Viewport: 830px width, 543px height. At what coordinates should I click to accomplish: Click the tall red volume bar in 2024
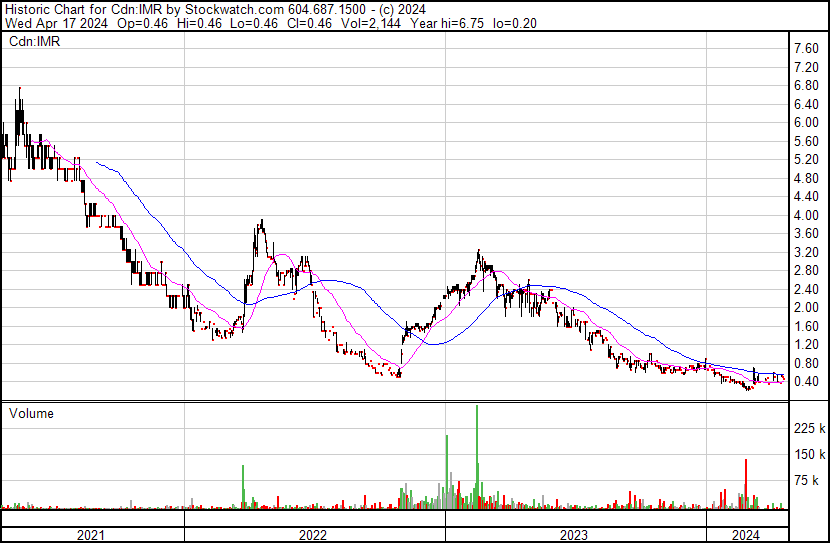(746, 484)
